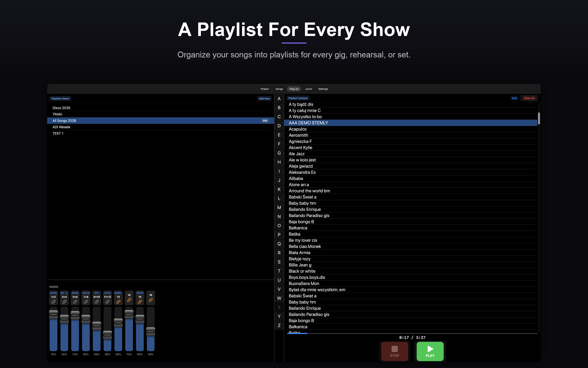Click Edit in Playlist Content header

(x=514, y=98)
